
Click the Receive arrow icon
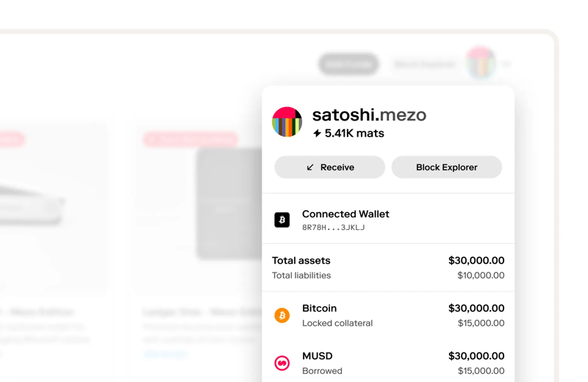(x=310, y=167)
